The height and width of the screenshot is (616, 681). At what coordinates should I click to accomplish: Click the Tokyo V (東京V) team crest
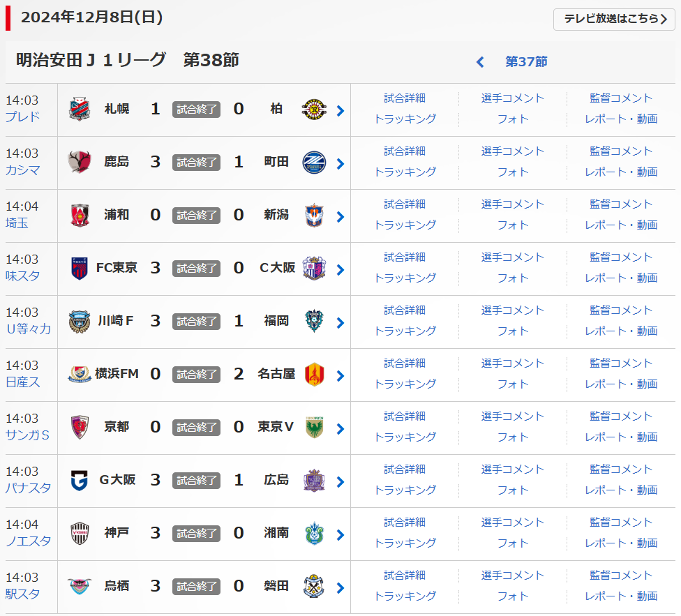(x=314, y=428)
